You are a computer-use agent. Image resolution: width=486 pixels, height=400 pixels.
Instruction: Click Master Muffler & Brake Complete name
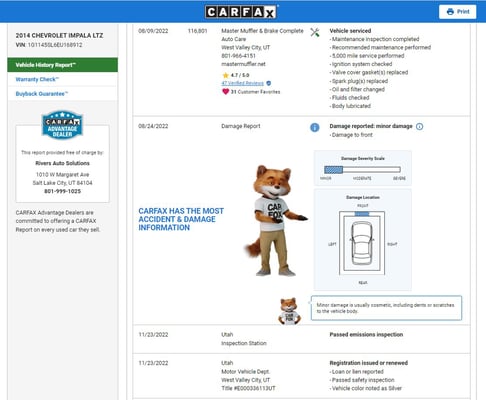coord(262,31)
